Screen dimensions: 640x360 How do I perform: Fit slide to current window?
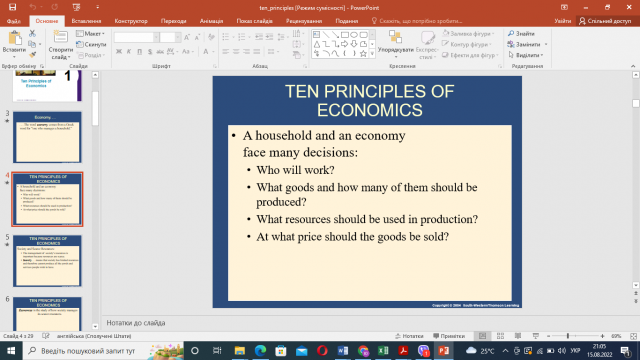pos(633,336)
